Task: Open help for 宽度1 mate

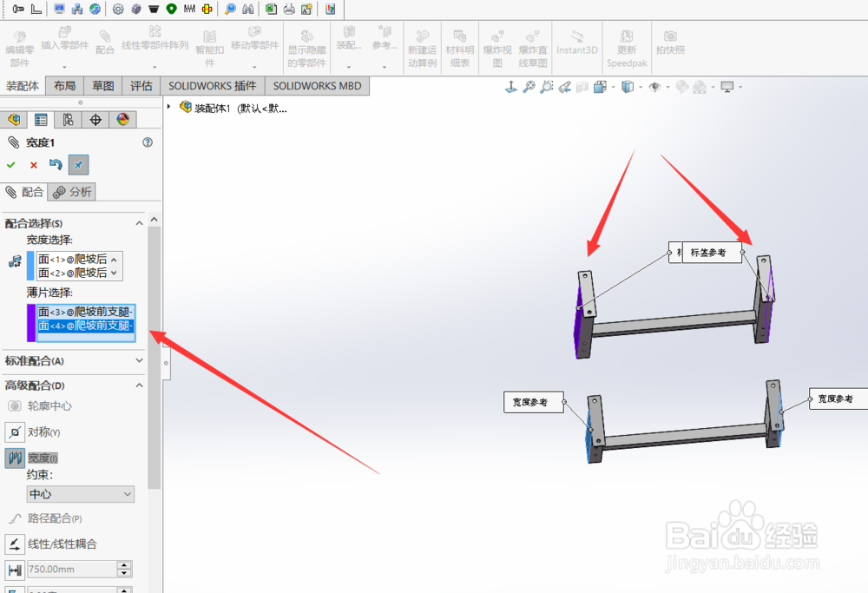Action: (148, 142)
